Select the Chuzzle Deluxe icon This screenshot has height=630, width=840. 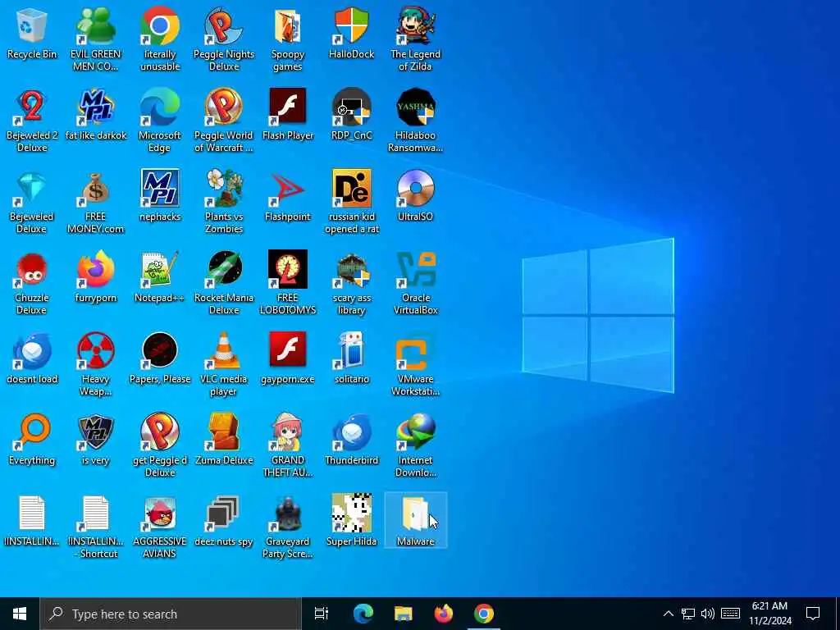32,284
